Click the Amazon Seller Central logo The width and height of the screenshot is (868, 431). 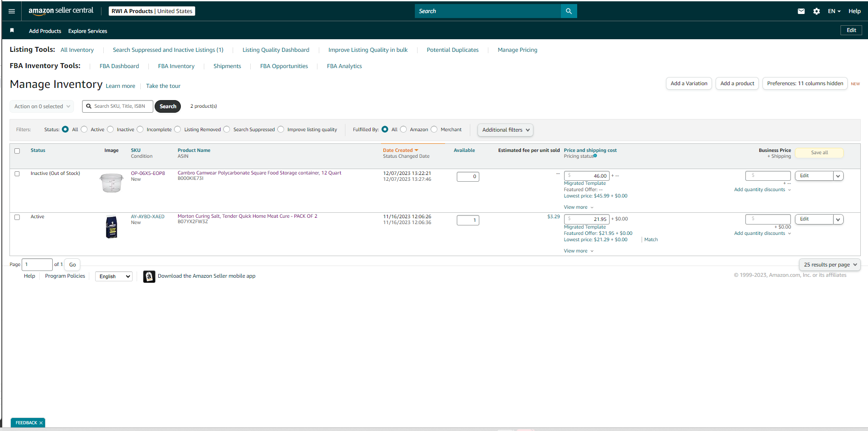61,11
